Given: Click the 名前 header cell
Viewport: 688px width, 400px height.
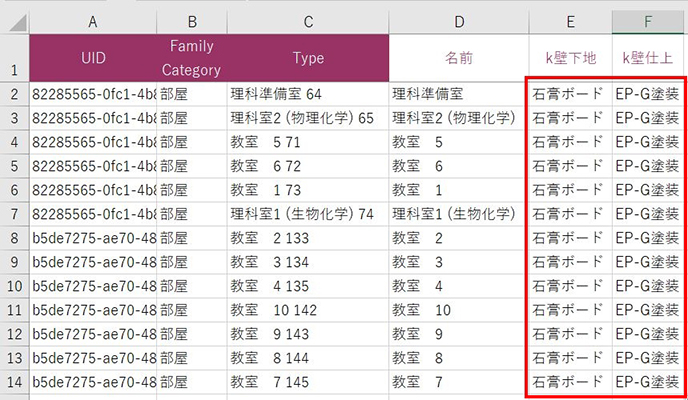Looking at the screenshot, I should (x=459, y=58).
